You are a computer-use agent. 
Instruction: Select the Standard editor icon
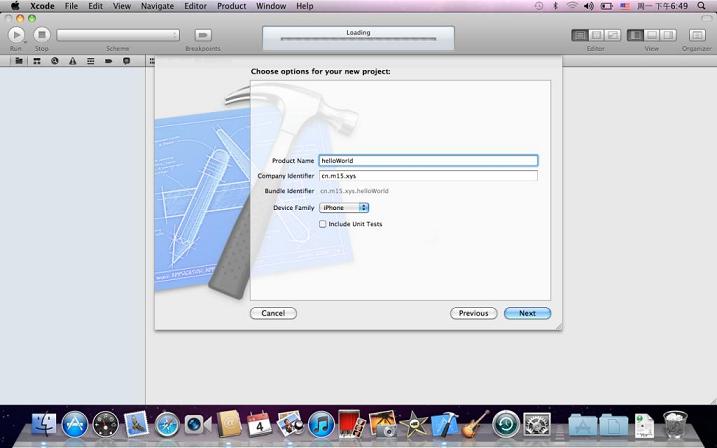coord(580,35)
